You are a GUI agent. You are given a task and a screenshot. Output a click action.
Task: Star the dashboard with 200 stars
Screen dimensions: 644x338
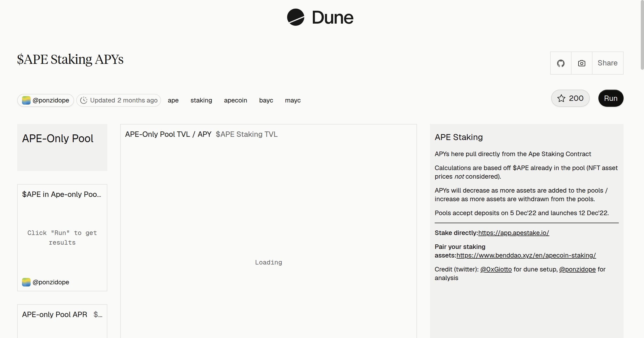[570, 98]
